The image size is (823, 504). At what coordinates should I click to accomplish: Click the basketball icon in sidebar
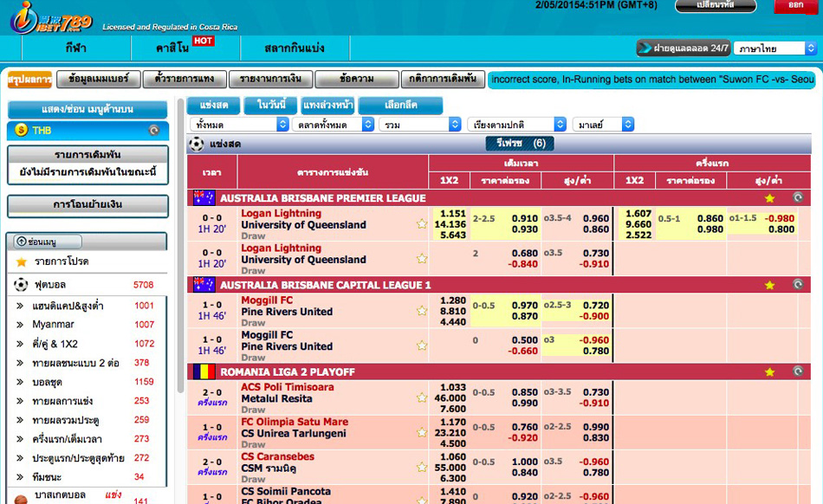[21, 498]
